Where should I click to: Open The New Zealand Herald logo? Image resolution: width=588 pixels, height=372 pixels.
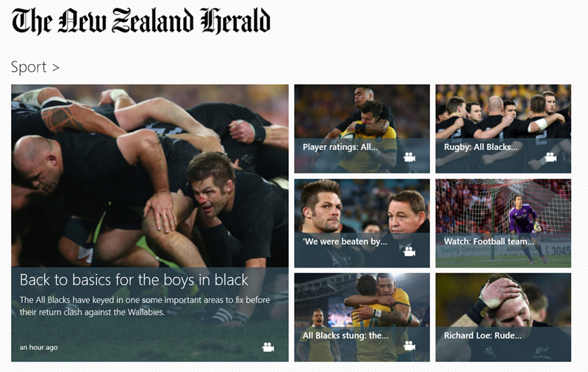(141, 21)
